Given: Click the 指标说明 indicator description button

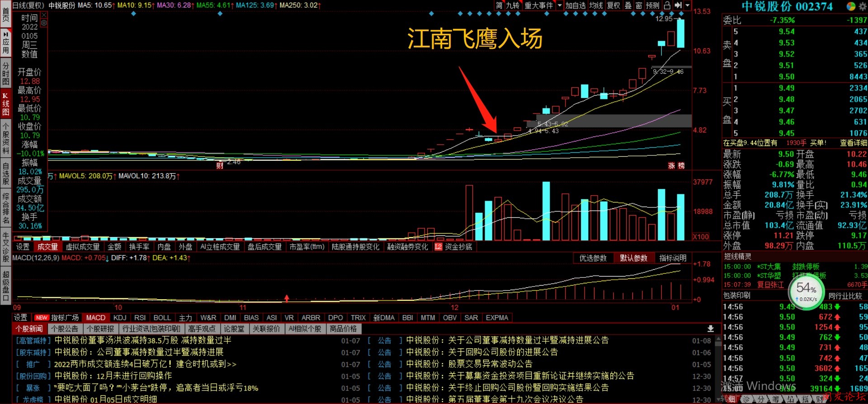Looking at the screenshot, I should [672, 258].
